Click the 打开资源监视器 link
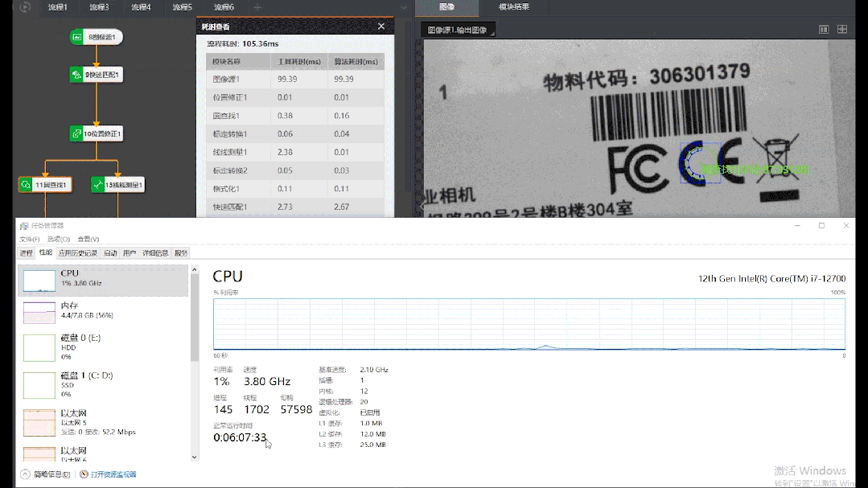The height and width of the screenshot is (488, 868). point(113,474)
